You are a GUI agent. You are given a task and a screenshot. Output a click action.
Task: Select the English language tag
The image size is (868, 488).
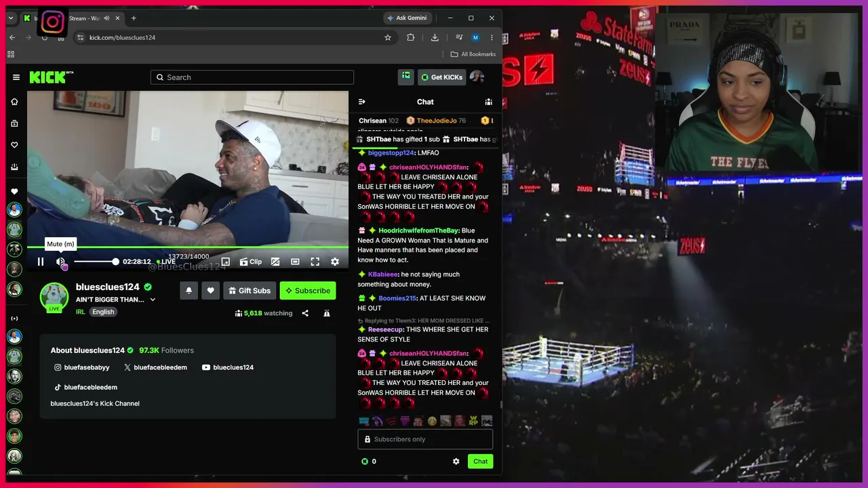tap(103, 312)
